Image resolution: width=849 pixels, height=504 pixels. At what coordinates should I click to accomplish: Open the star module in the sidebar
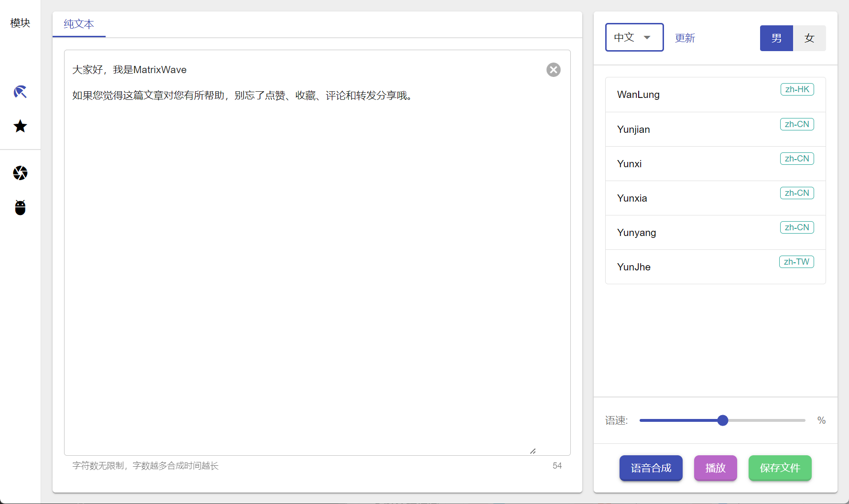point(20,126)
